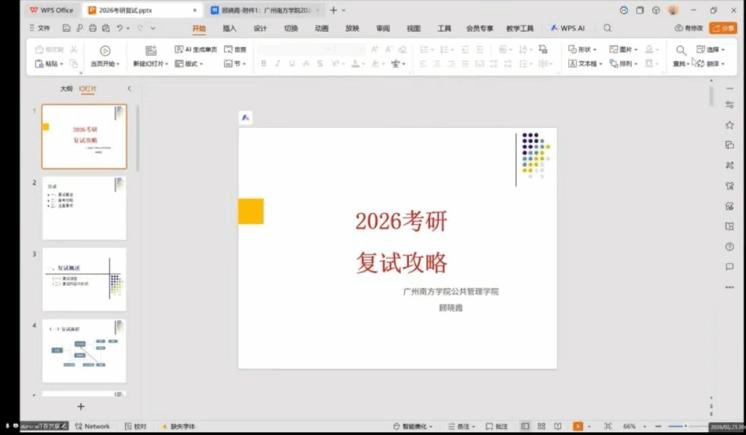The image size is (746, 435).
Task: Click the Italic formatting icon
Action: [x=278, y=64]
